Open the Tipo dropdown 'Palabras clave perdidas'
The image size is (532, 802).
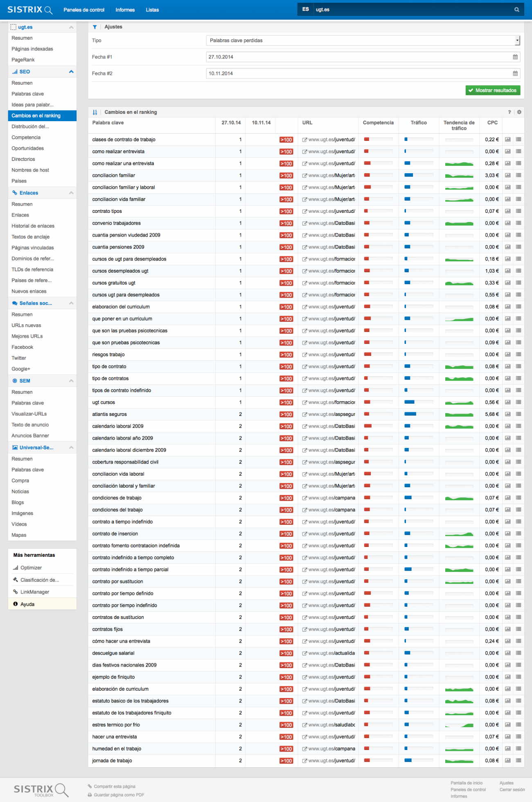tap(363, 41)
